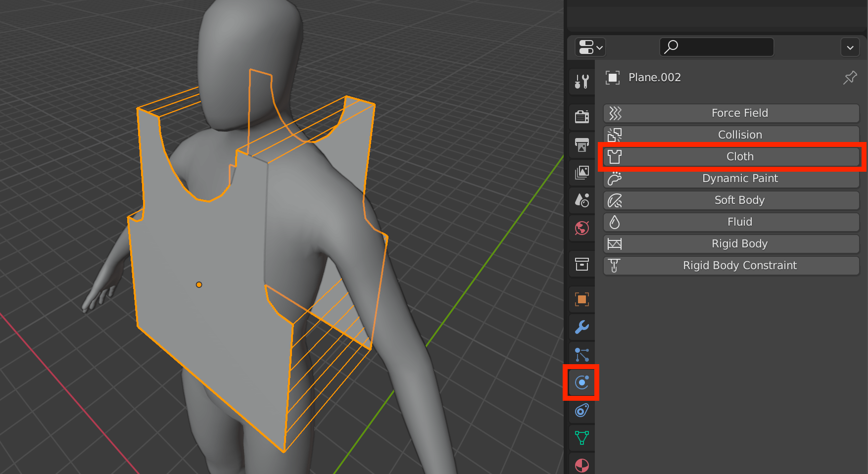Select the Output properties icon
The height and width of the screenshot is (474, 868).
pyautogui.click(x=581, y=144)
